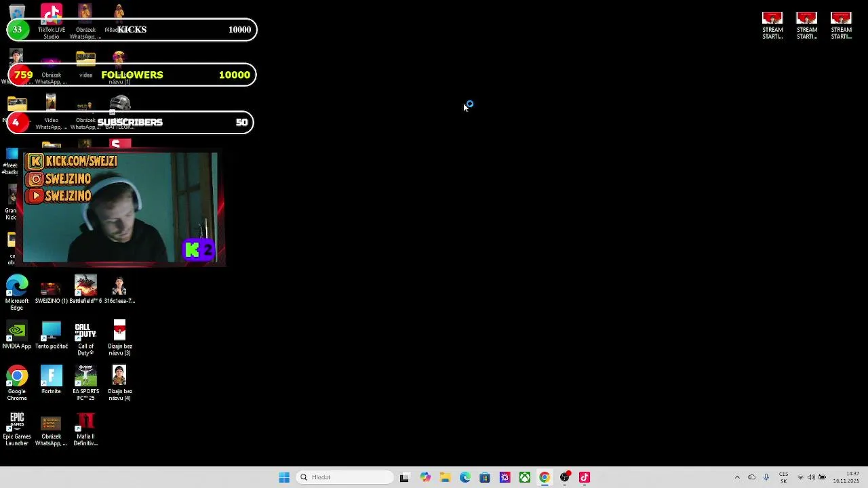Image resolution: width=868 pixels, height=488 pixels.
Task: Launch Battlefield 6 from desktop
Action: click(x=85, y=289)
